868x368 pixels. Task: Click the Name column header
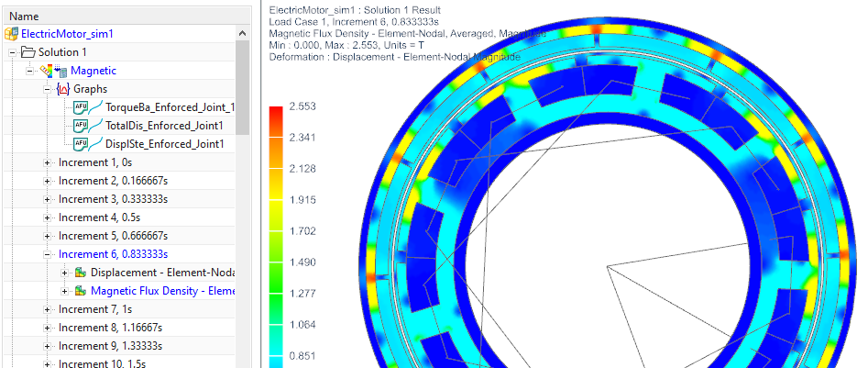[x=24, y=16]
